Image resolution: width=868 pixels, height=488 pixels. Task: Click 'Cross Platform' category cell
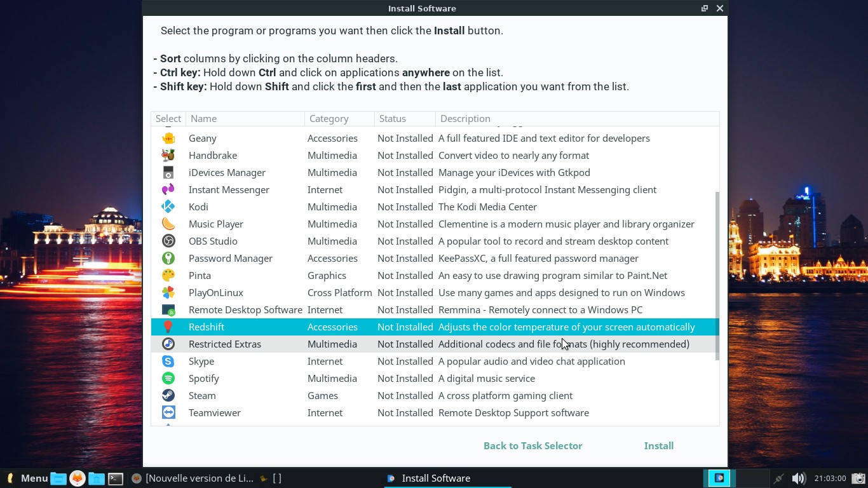coord(340,293)
